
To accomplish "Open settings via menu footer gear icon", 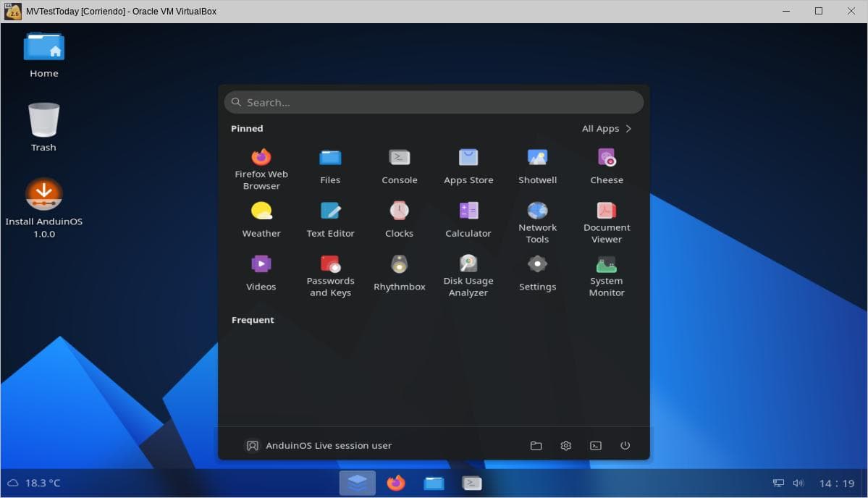I will click(565, 445).
